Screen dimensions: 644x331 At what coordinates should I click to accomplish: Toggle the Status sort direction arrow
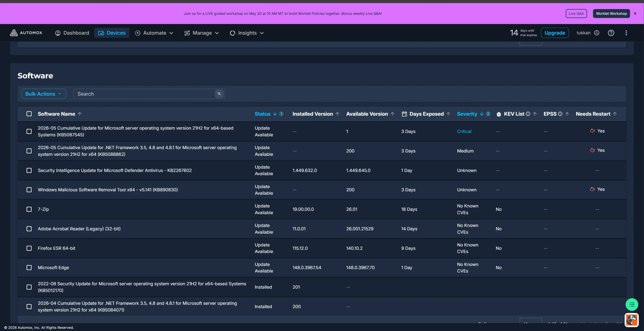(x=275, y=114)
